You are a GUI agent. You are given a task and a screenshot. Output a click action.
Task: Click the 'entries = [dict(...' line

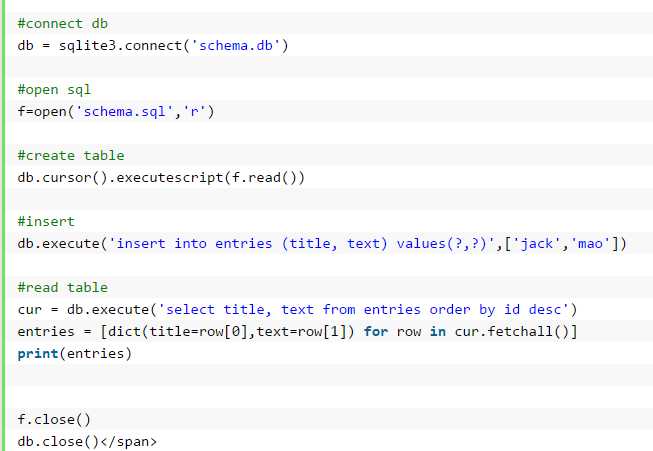tap(297, 332)
